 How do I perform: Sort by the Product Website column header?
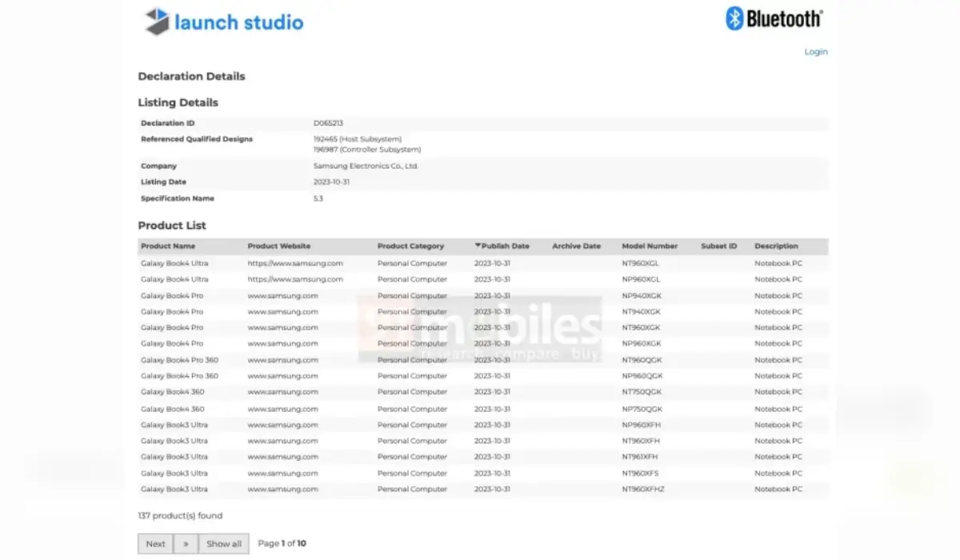click(278, 246)
